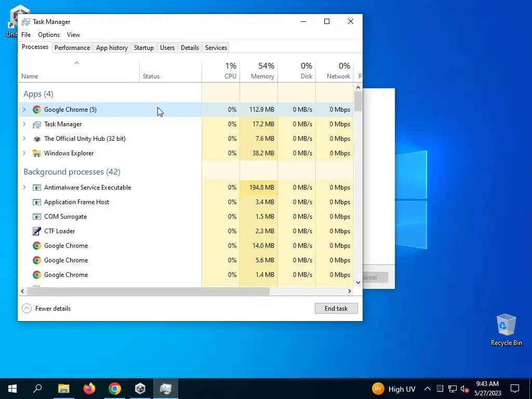Open File Explorer from the taskbar

63,389
